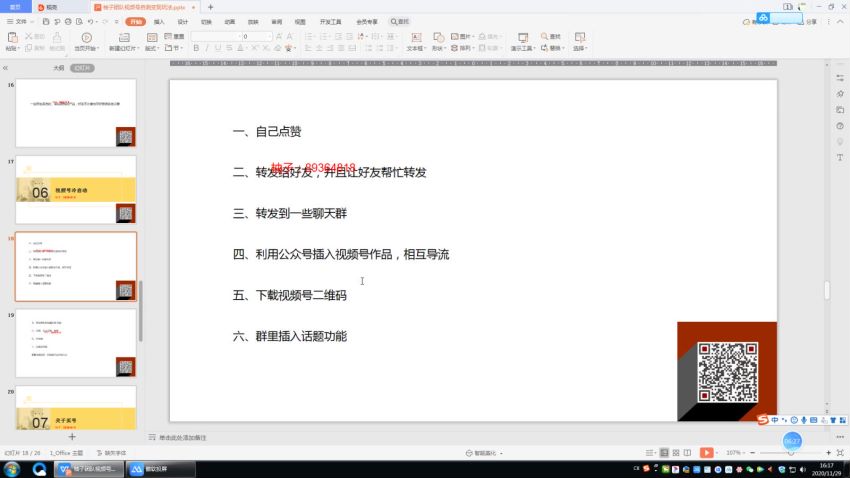Open the Replace dropdown
Viewport: 850px width, 478px height.
click(553, 48)
